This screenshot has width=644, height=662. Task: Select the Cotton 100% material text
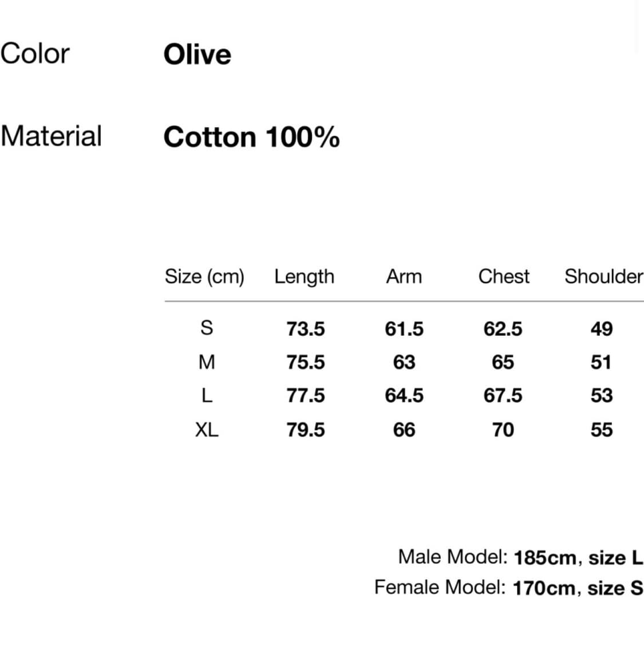(x=251, y=137)
